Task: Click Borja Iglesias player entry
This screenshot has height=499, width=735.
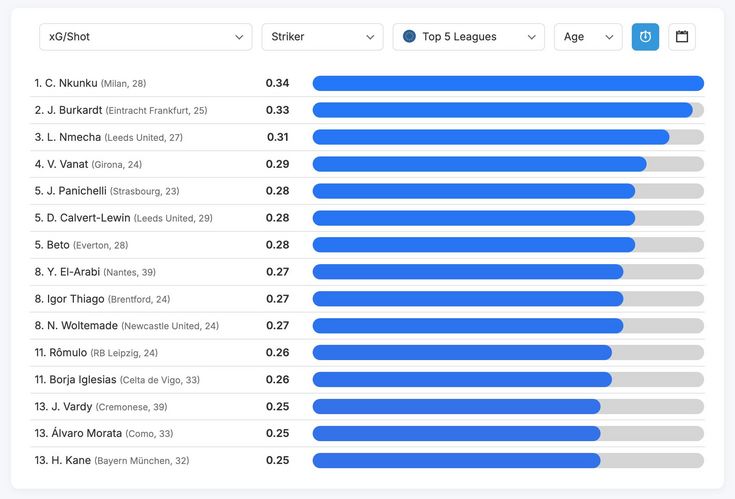Action: (367, 380)
